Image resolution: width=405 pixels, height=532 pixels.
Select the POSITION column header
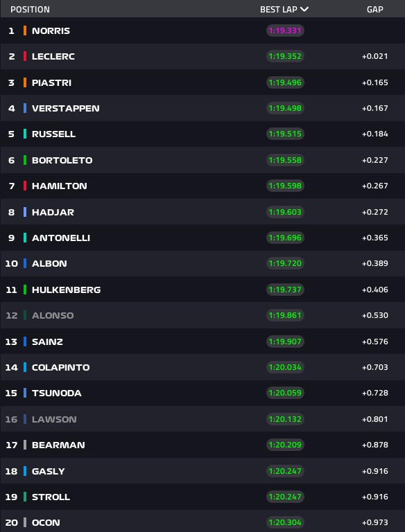[30, 10]
